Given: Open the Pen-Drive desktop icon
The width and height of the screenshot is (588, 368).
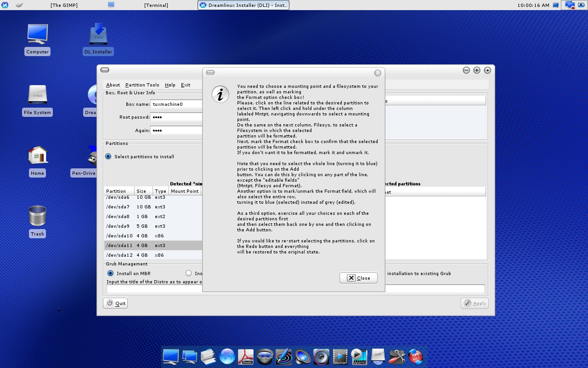Looking at the screenshot, I should (x=85, y=161).
